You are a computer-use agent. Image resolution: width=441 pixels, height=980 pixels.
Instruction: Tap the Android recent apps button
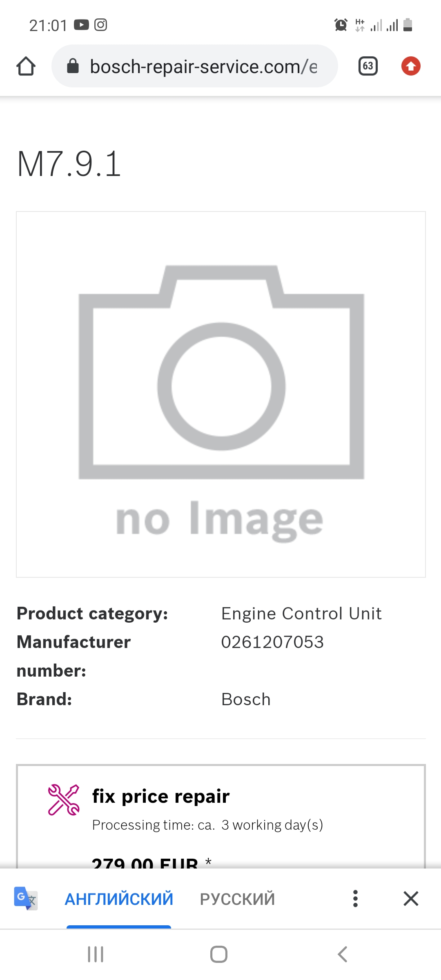pos(96,954)
